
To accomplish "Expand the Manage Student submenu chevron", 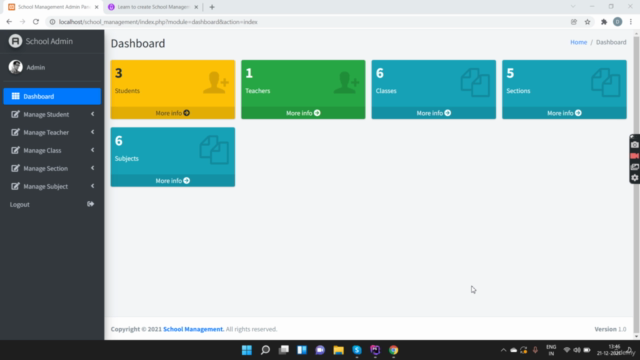I will pos(93,114).
